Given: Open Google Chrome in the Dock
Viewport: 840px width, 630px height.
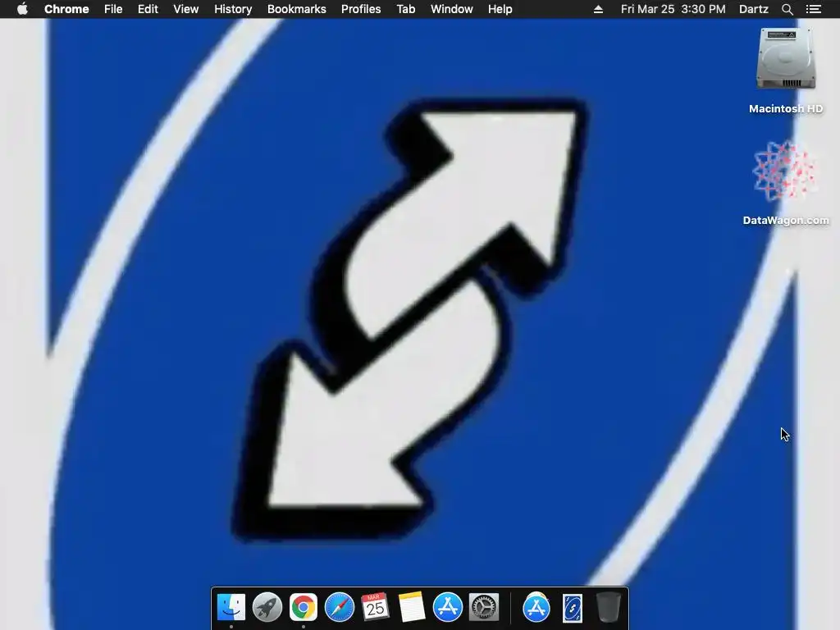Looking at the screenshot, I should click(304, 608).
